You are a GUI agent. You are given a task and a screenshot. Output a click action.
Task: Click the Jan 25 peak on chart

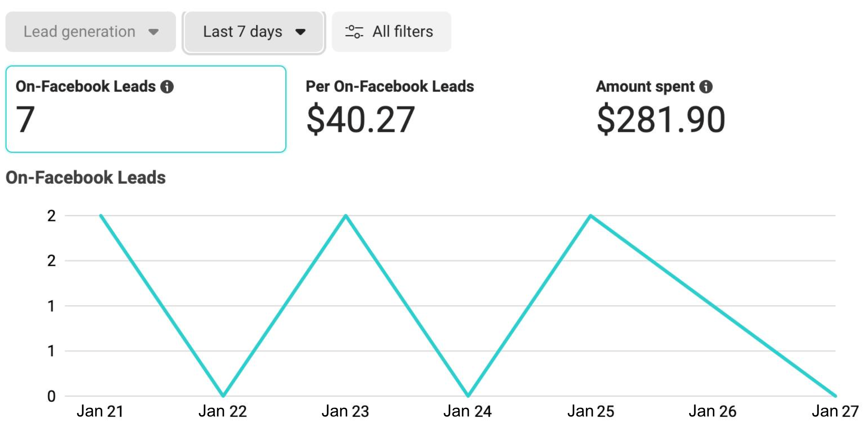(591, 215)
